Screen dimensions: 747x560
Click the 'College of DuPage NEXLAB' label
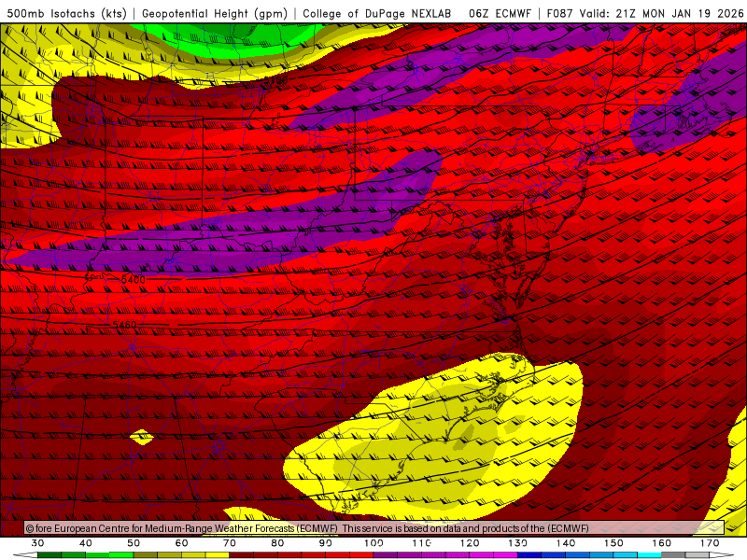pos(377,13)
